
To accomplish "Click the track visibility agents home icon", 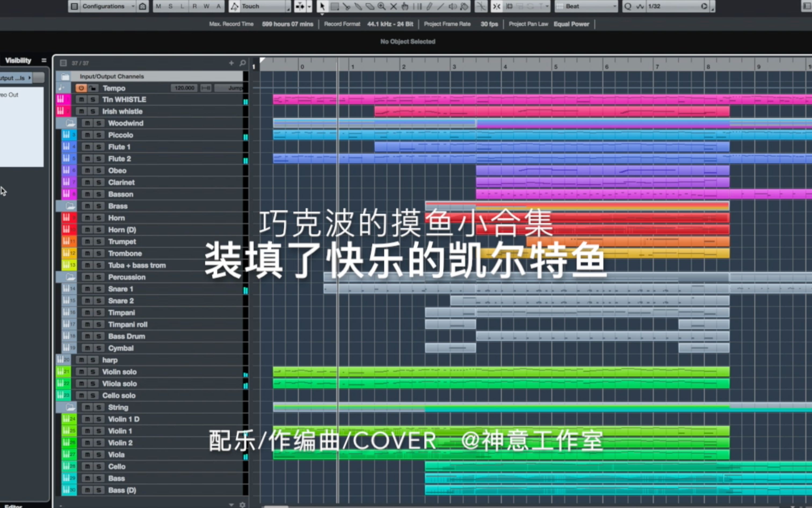I will pyautogui.click(x=142, y=6).
